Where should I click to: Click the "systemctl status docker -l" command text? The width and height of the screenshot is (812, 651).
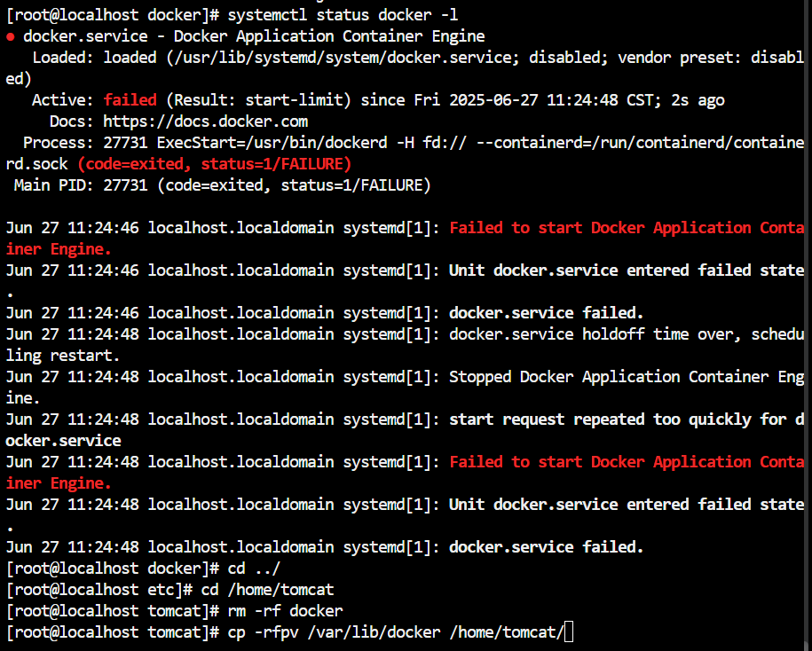pyautogui.click(x=343, y=15)
